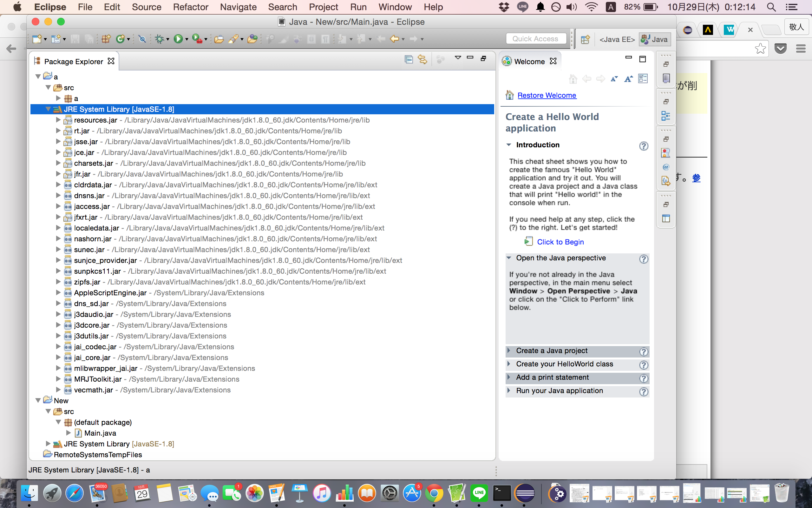The width and height of the screenshot is (812, 508).
Task: Click the Enlarge Font Size icon in Welcome view
Action: click(x=628, y=79)
